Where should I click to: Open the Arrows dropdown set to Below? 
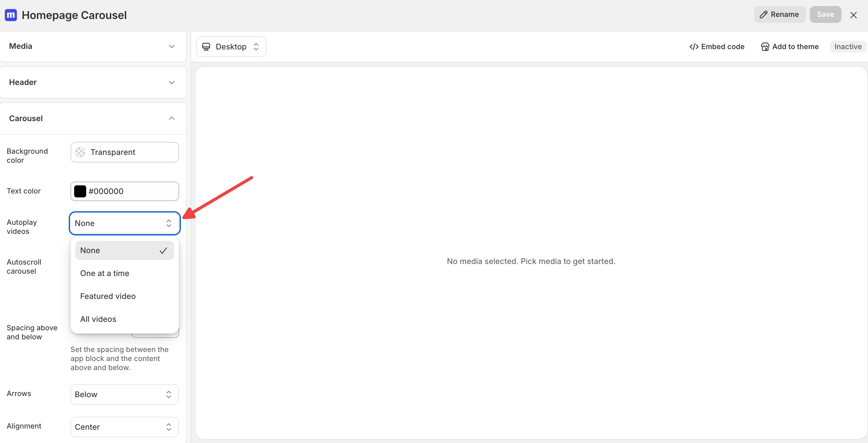coord(125,394)
